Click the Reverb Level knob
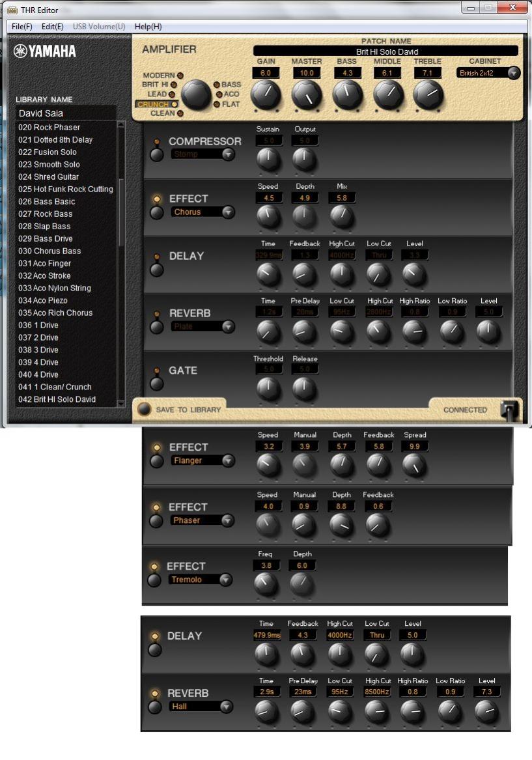The image size is (532, 760). [488, 331]
